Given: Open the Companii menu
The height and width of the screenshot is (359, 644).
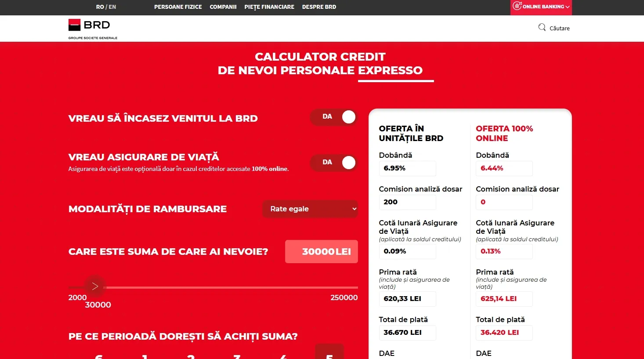Looking at the screenshot, I should (223, 7).
